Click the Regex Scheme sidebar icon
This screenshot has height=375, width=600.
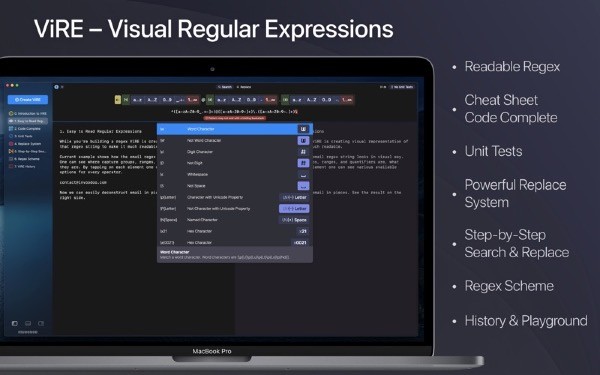coord(11,159)
